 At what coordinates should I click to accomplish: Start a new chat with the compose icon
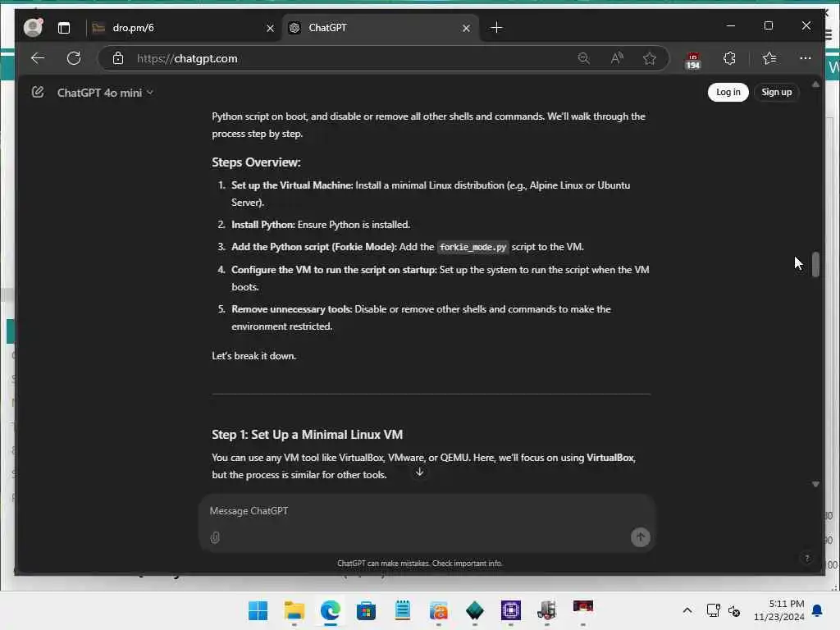pos(38,92)
